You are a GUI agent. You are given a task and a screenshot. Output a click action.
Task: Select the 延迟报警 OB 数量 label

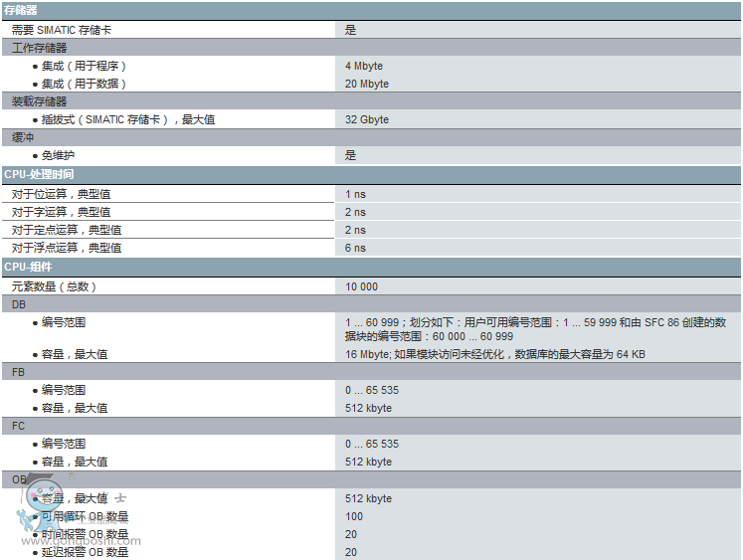(x=85, y=552)
